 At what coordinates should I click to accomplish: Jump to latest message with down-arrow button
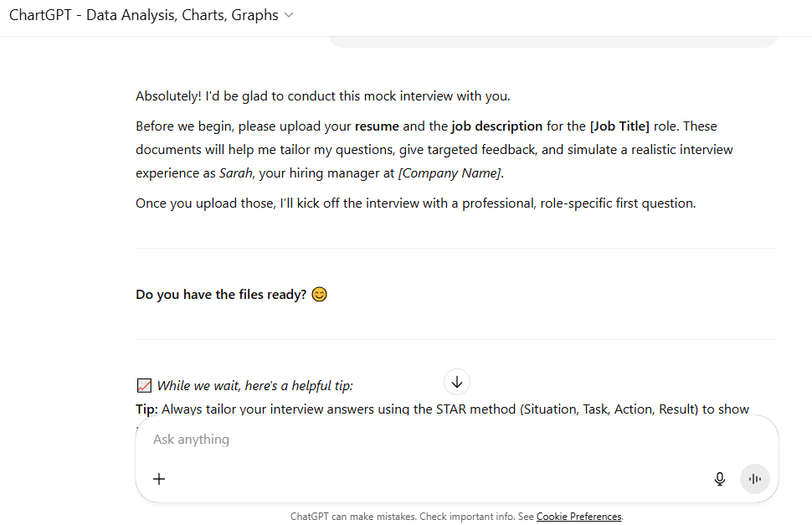click(457, 382)
